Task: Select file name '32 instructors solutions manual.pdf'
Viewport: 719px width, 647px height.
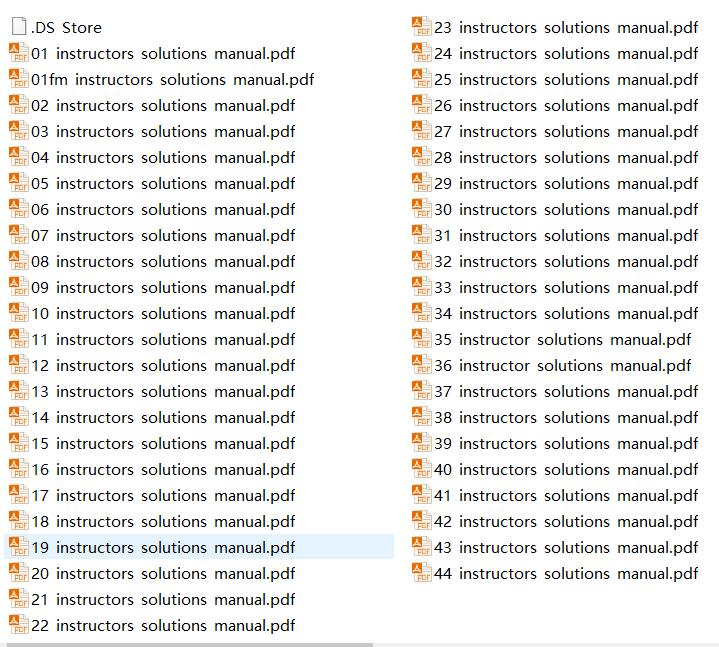Action: point(566,261)
